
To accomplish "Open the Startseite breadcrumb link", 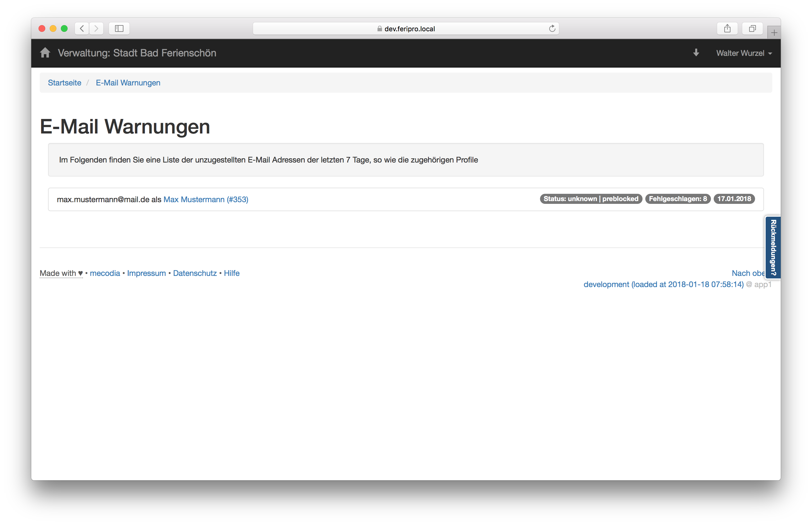I will (x=65, y=83).
